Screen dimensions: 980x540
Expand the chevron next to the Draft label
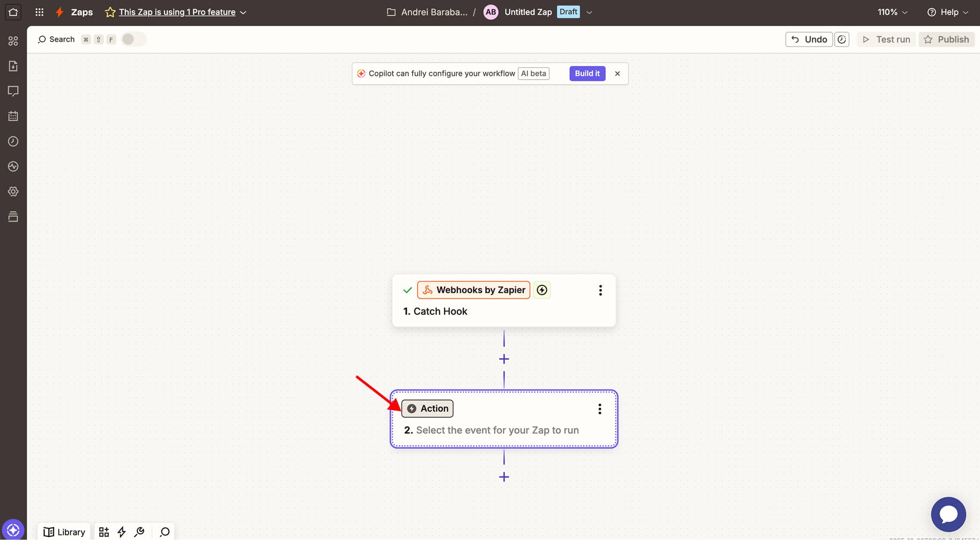coord(589,12)
